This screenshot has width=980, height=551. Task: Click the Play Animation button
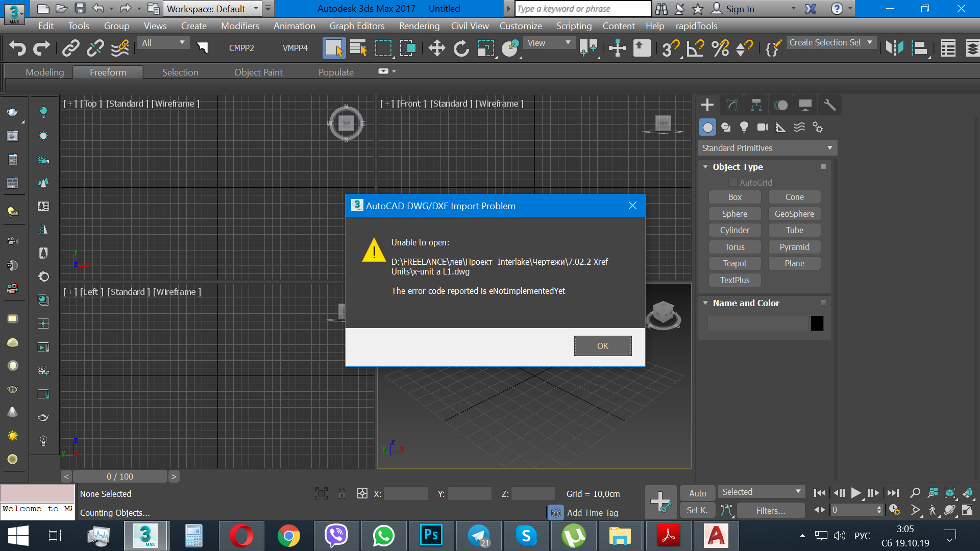click(x=856, y=493)
